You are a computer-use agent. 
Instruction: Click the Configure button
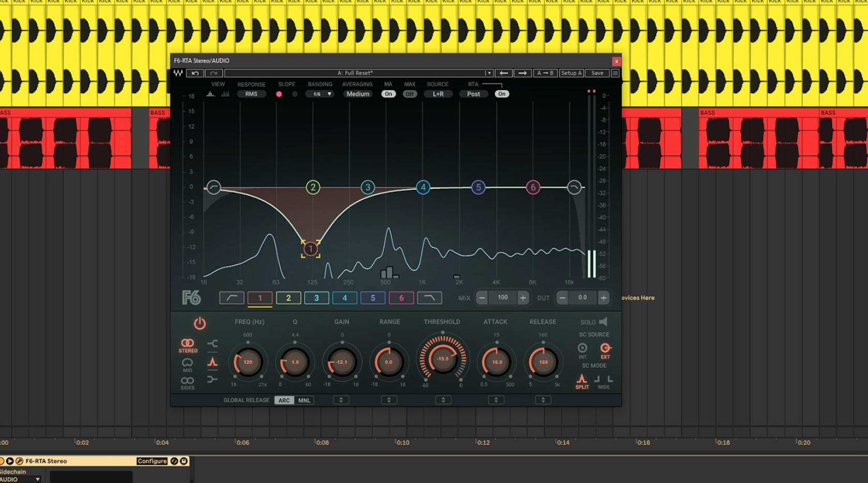tap(152, 461)
